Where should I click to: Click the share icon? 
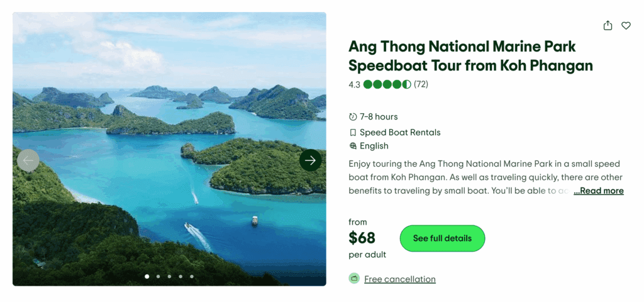608,26
